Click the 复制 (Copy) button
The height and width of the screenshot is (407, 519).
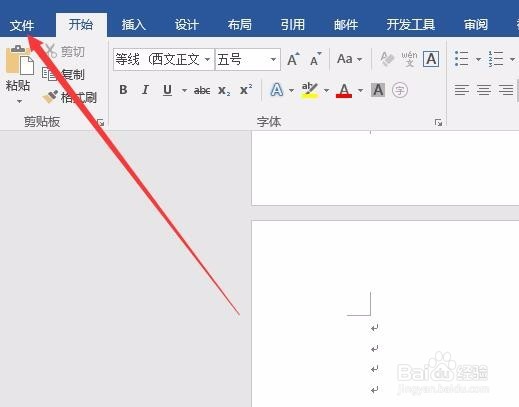tap(64, 74)
